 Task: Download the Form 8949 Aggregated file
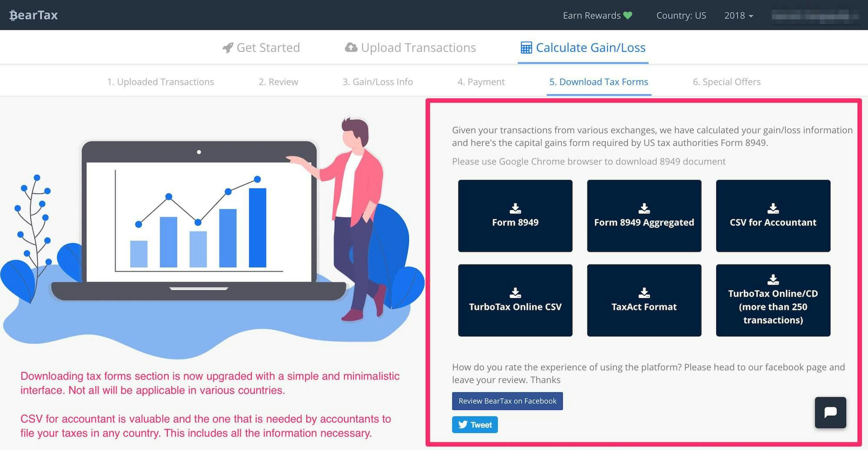pyautogui.click(x=644, y=216)
